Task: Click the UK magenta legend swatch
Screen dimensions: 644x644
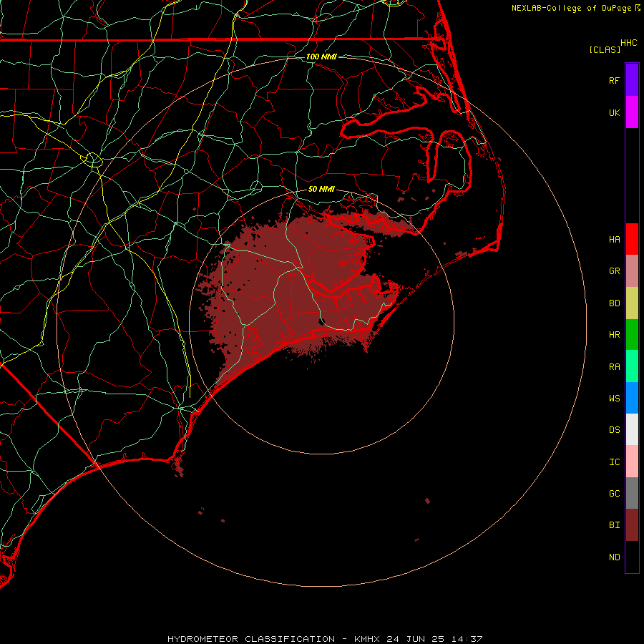Action: 632,112
